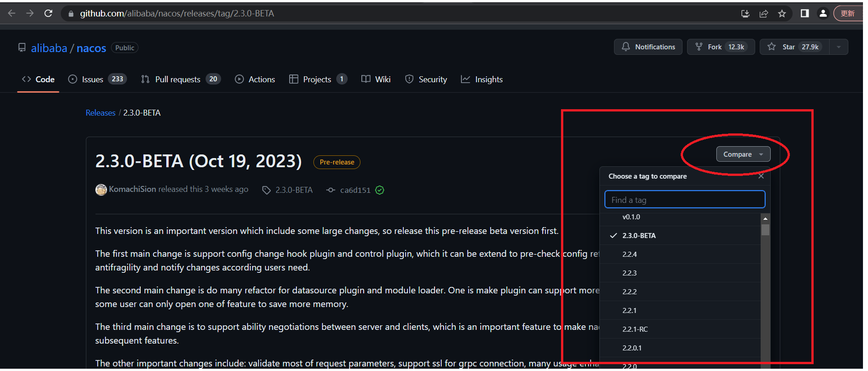
Task: Click the green verified checkmark icon
Action: 380,190
